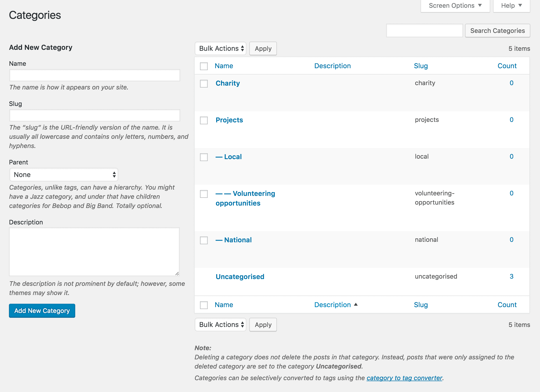
Task: Click Search Categories
Action: pos(497,30)
